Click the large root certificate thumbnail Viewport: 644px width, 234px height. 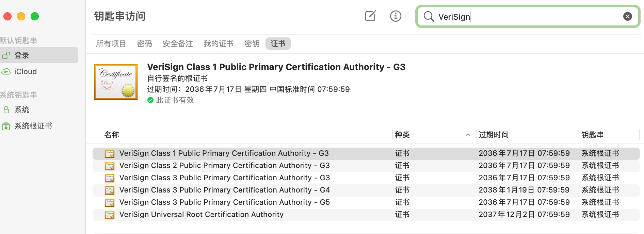(x=116, y=82)
